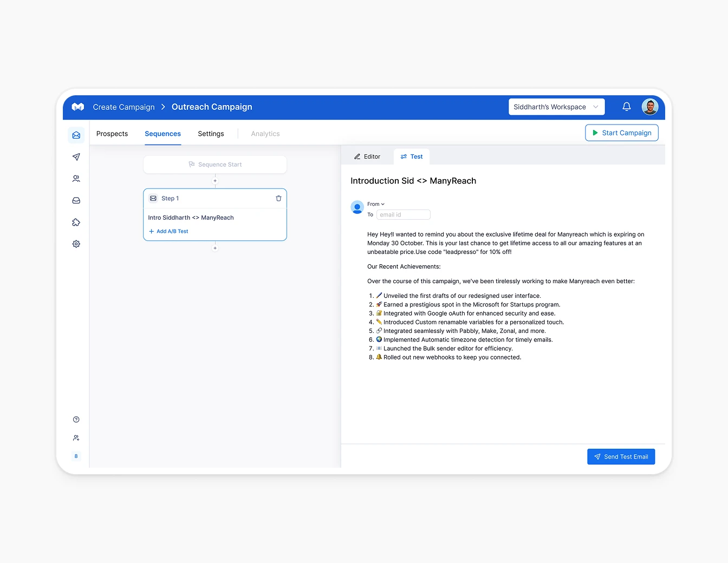Send the test email
The width and height of the screenshot is (728, 563).
point(621,456)
